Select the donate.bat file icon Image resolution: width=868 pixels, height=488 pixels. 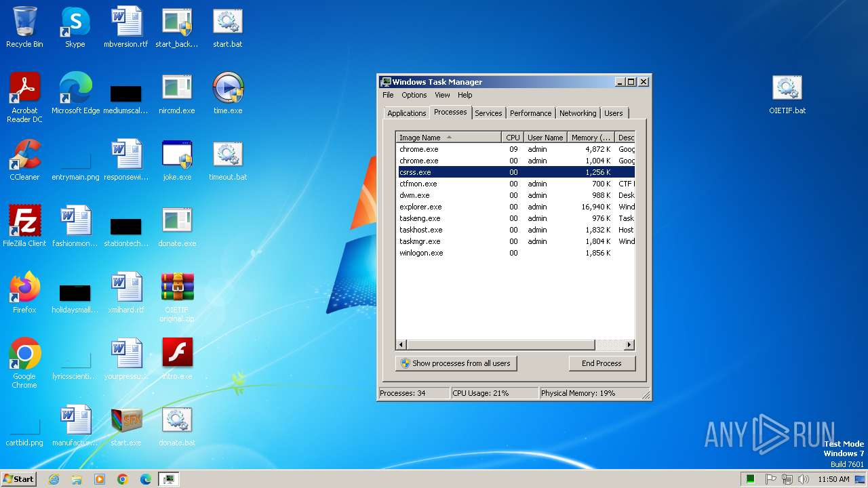[x=177, y=426]
